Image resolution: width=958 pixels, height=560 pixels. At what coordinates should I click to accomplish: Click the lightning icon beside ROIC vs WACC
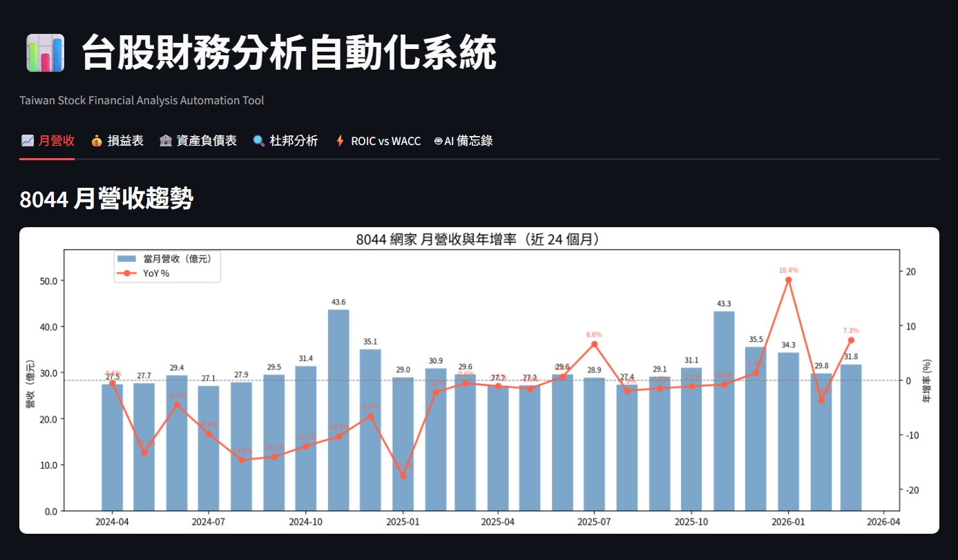point(339,140)
